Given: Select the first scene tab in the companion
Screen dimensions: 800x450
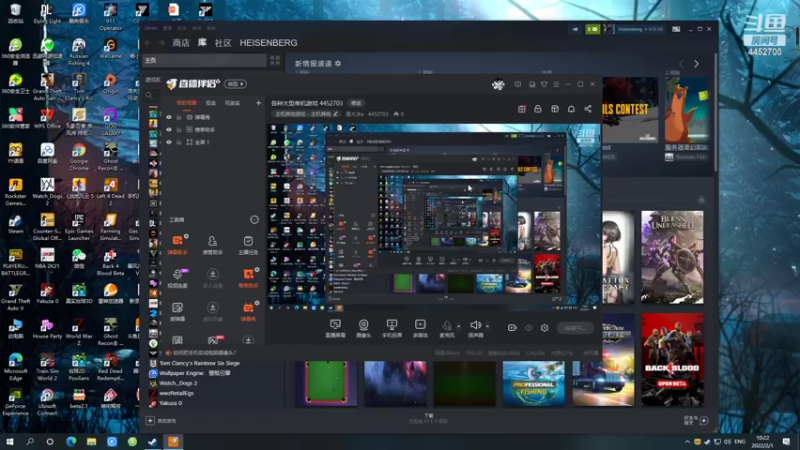Looking at the screenshot, I should pyautogui.click(x=186, y=103).
